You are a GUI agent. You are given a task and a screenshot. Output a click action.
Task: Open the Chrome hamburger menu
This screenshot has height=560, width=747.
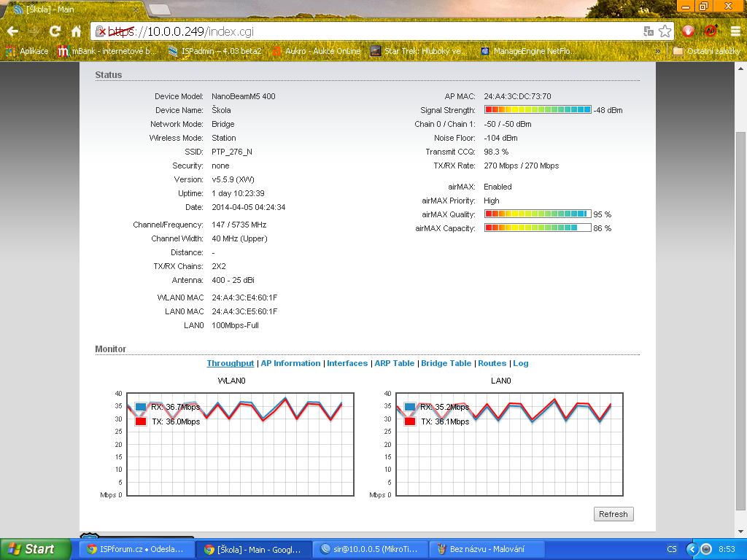pos(735,31)
